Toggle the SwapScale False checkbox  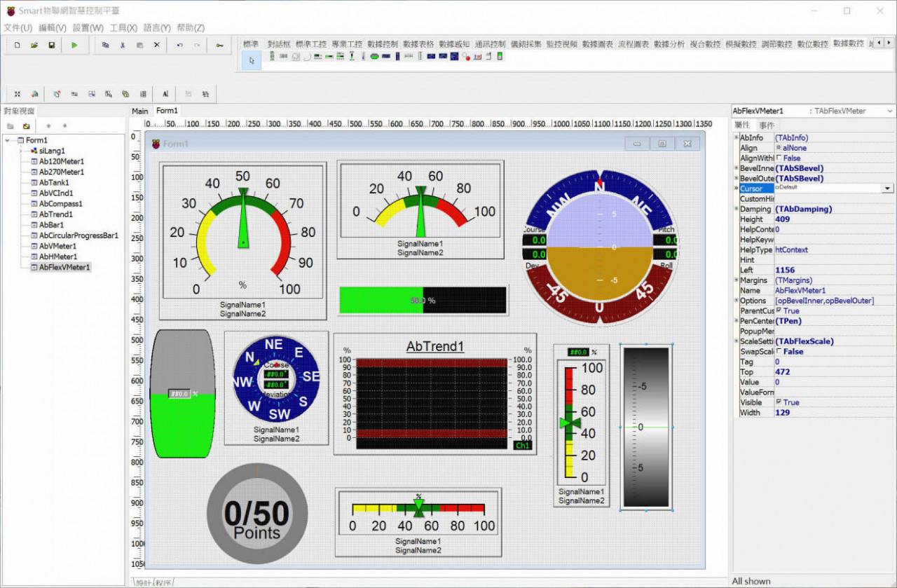click(779, 352)
